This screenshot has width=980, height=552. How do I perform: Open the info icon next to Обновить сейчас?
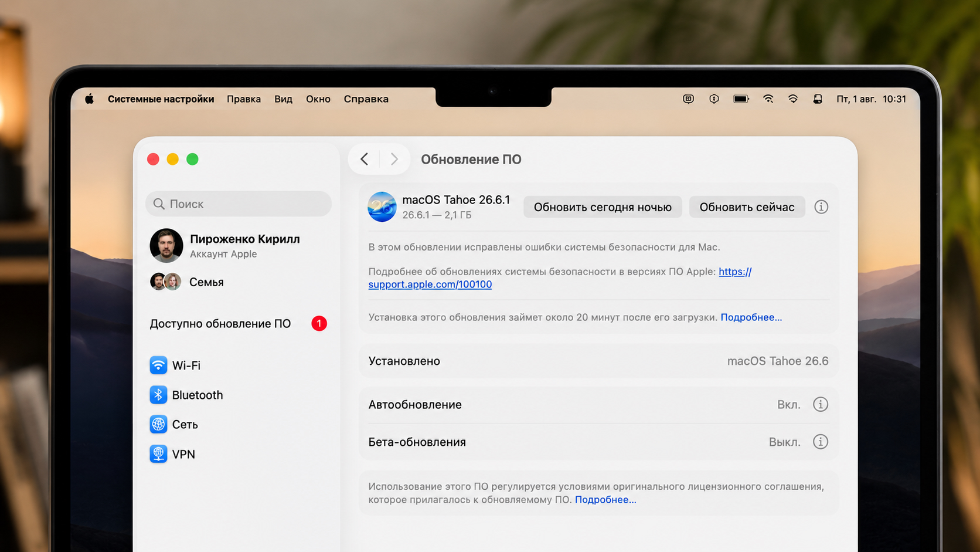(x=821, y=207)
